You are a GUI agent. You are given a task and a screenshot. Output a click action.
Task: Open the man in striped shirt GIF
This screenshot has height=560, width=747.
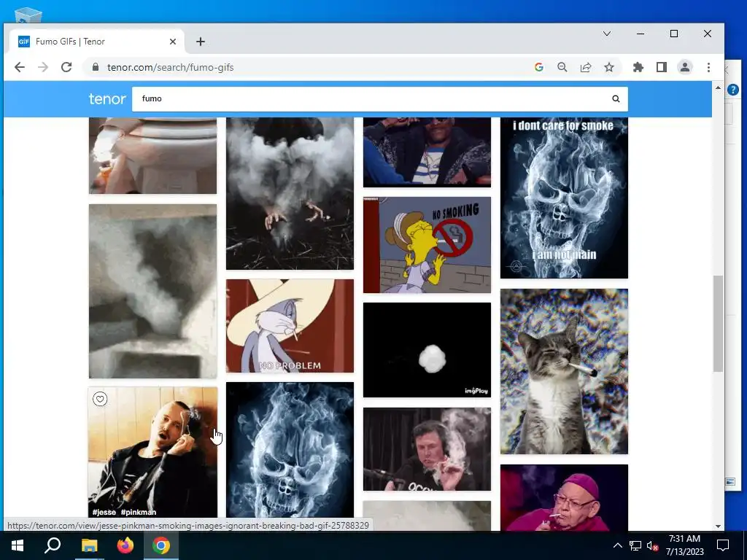(x=427, y=152)
